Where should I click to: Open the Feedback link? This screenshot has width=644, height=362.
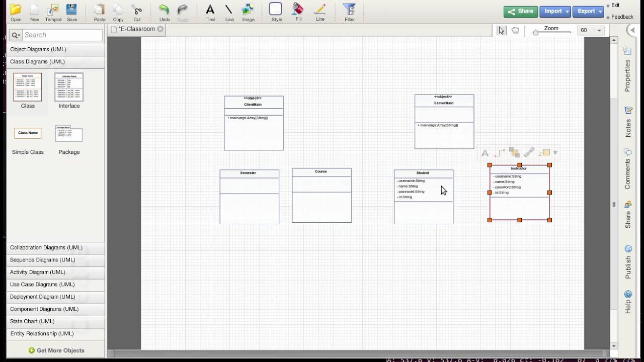(x=622, y=17)
